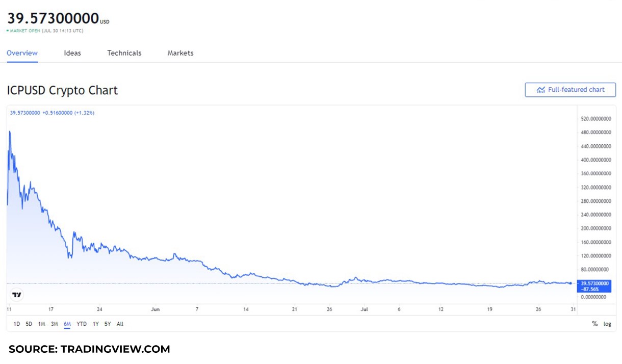This screenshot has width=622, height=364.
Task: Show All time price history
Action: tap(120, 324)
